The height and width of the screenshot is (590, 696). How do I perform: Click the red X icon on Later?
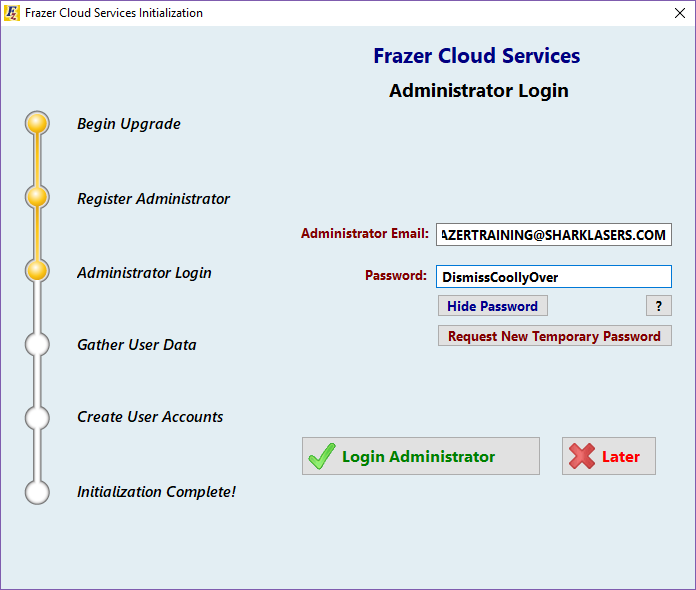[581, 456]
